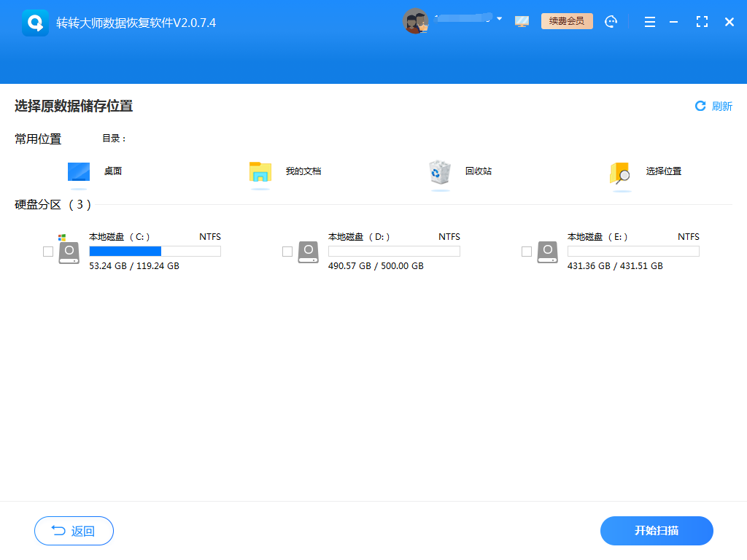Image resolution: width=747 pixels, height=560 pixels.
Task: Check the checkbox for 本地磁盘 C:
Action: [x=48, y=252]
